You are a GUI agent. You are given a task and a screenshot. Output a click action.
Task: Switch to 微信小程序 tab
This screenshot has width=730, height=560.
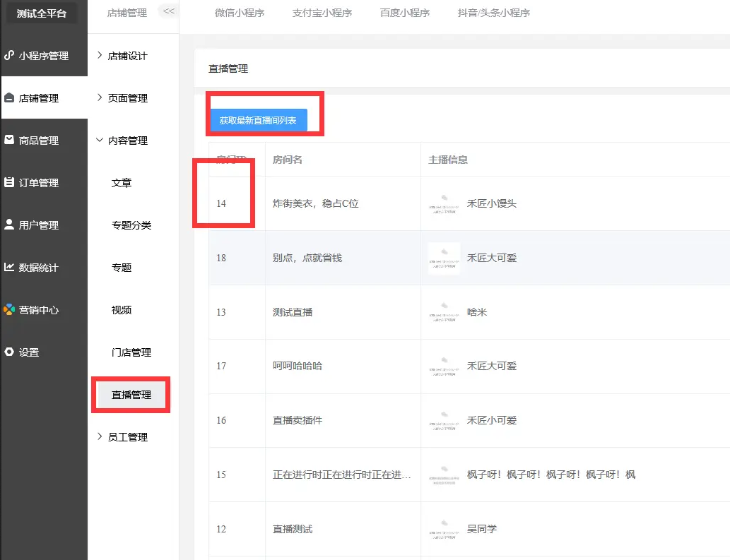(240, 13)
